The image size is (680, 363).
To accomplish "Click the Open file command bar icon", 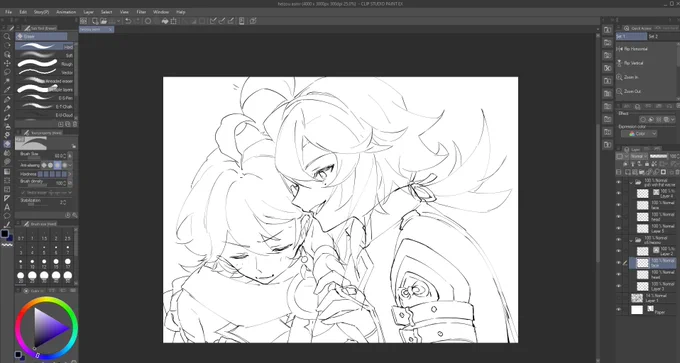I will 104,21.
